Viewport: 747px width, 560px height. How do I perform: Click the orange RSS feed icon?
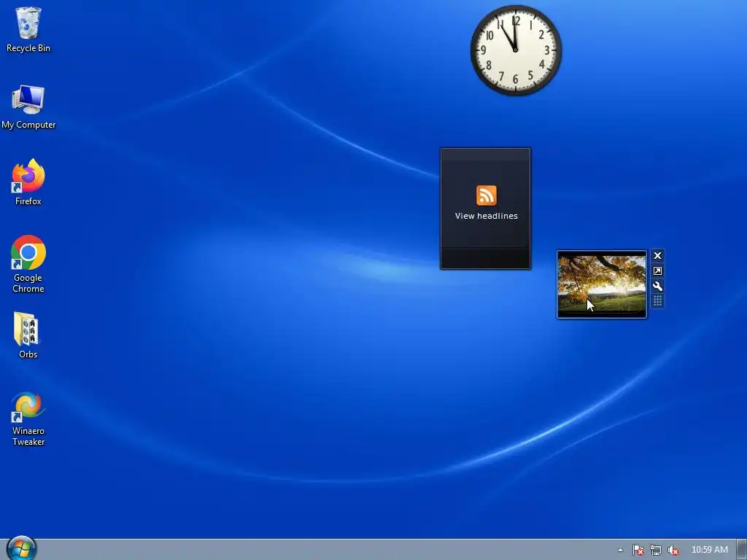tap(486, 195)
